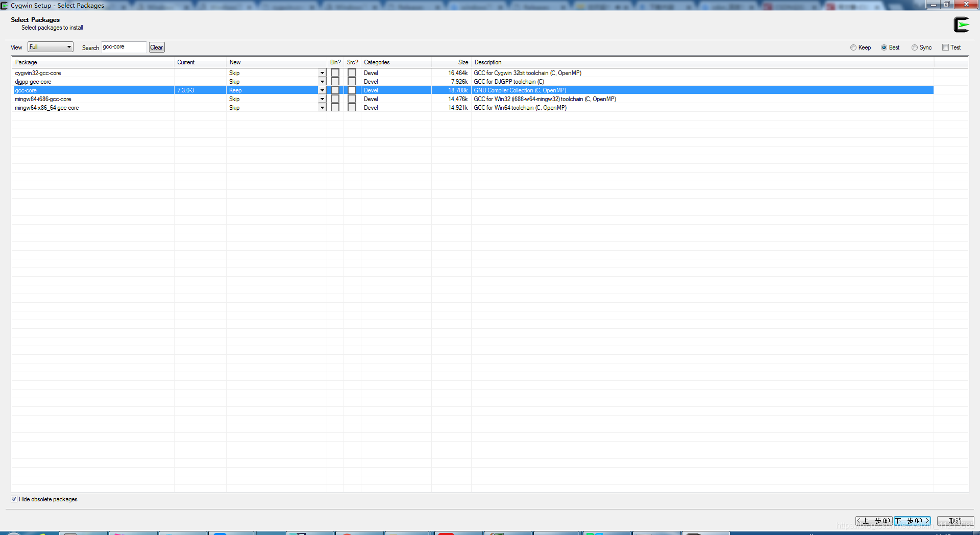The height and width of the screenshot is (535, 980).
Task: Click the Cygwin logo icon
Action: 962,25
